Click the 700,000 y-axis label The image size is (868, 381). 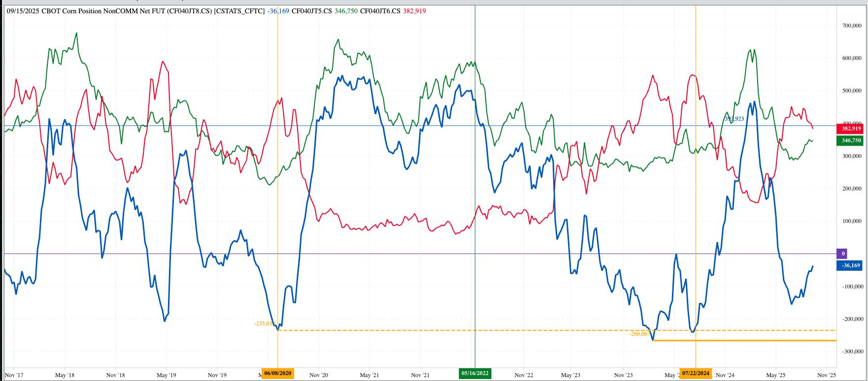pos(852,26)
